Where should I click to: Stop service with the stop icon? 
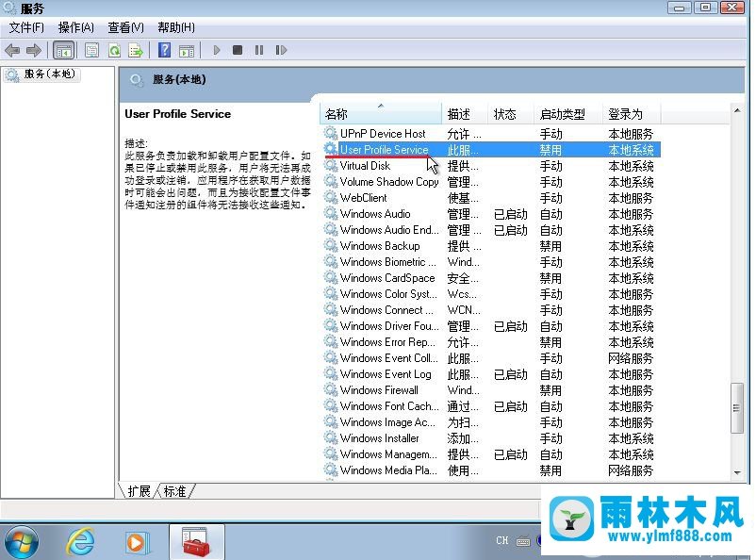[238, 50]
